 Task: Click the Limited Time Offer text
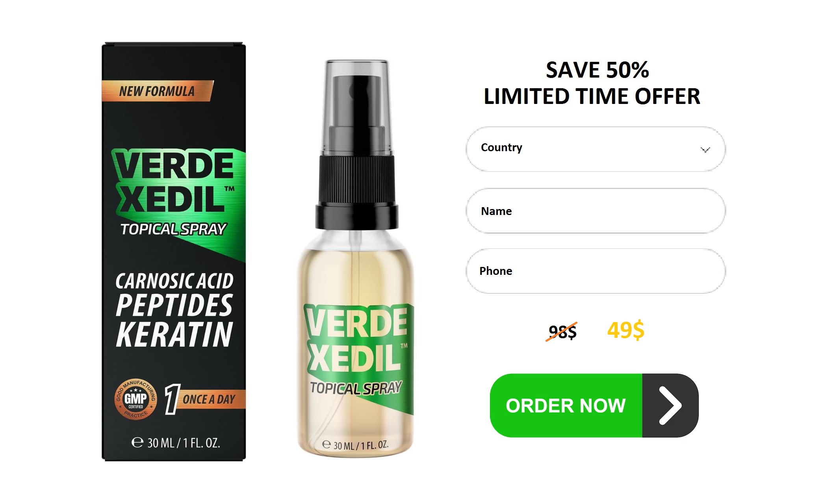pyautogui.click(x=592, y=96)
